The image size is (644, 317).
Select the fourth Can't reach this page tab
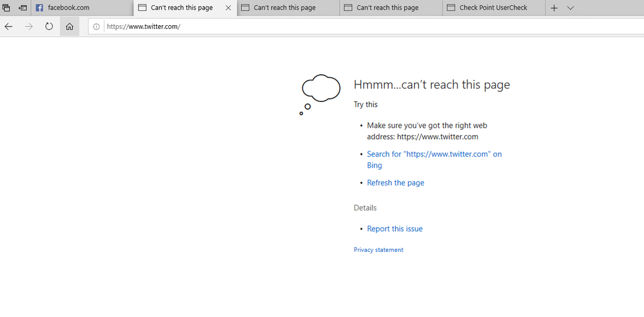coord(391,8)
